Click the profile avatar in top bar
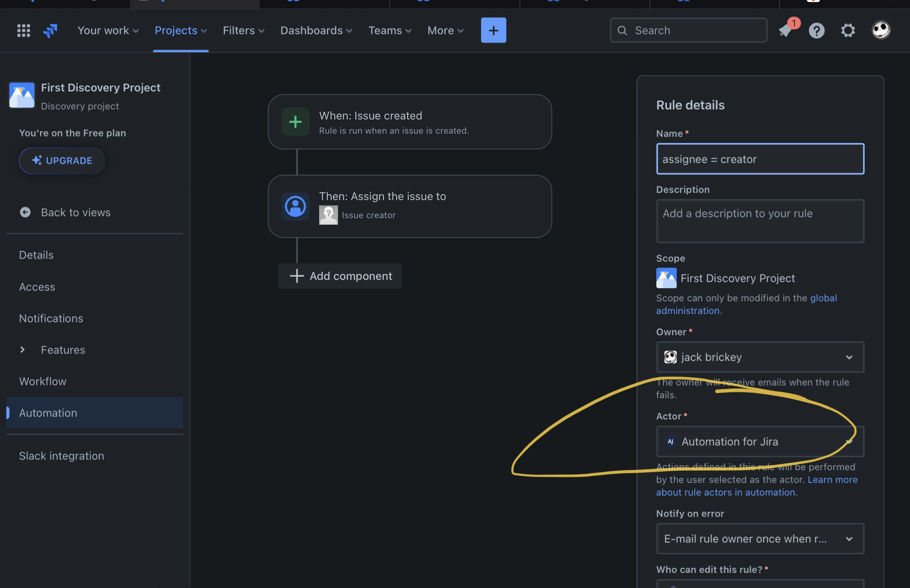The width and height of the screenshot is (910, 588). [881, 30]
